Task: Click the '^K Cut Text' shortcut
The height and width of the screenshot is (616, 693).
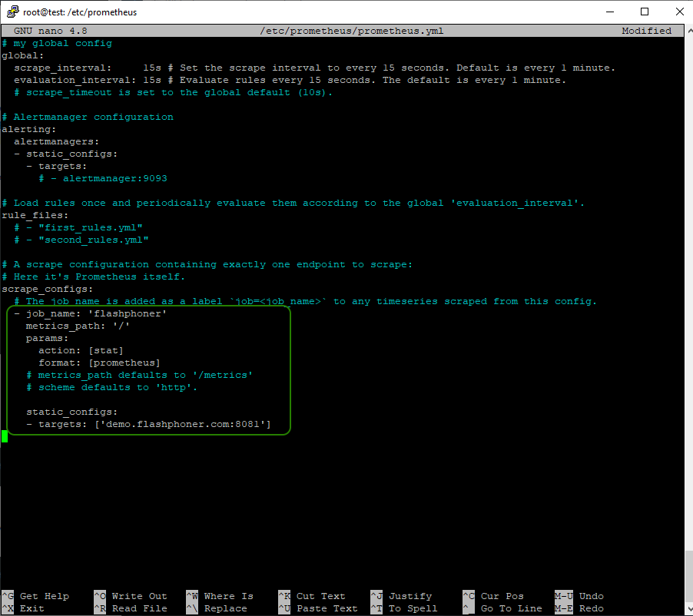Action: (312, 596)
